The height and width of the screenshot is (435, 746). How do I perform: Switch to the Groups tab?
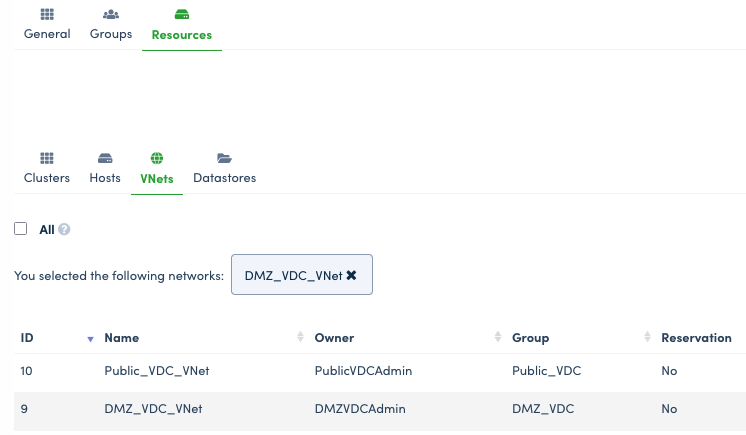(111, 33)
